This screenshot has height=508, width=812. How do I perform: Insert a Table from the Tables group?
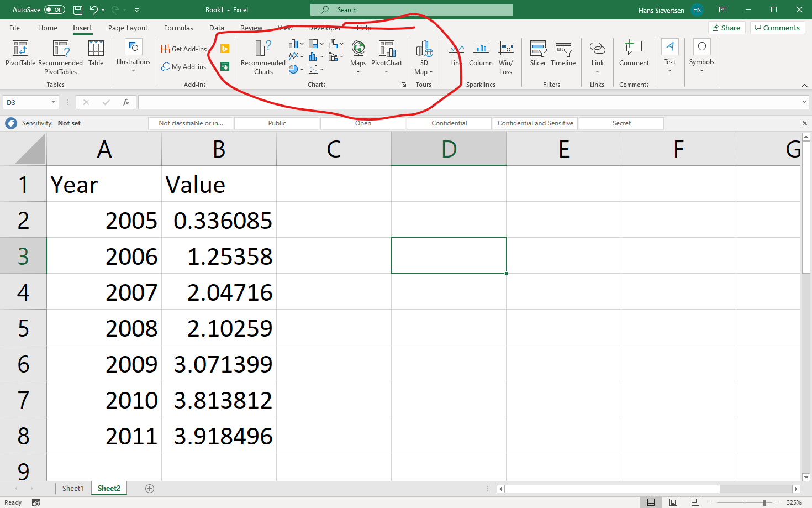pyautogui.click(x=96, y=54)
